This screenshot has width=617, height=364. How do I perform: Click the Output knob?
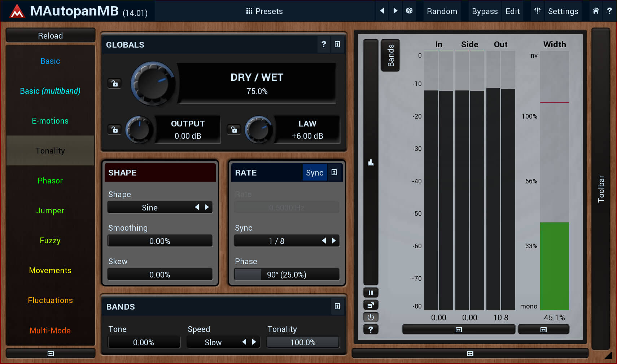coord(139,130)
